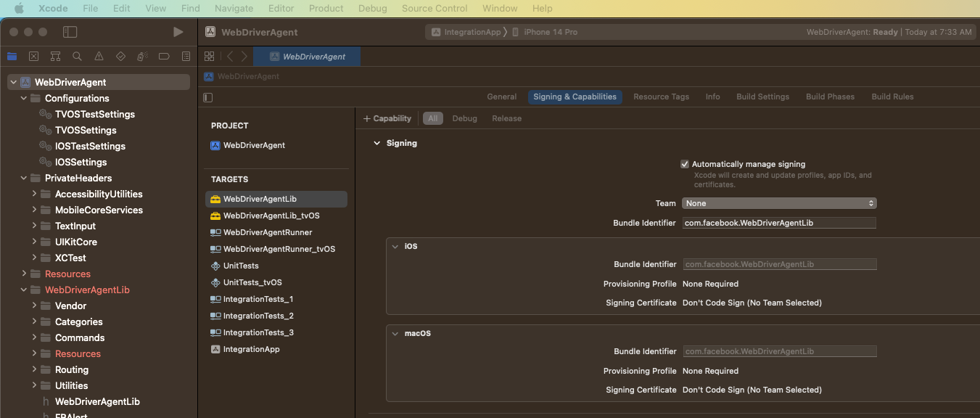Select the WebDriverAgentRunner target

coord(267,232)
